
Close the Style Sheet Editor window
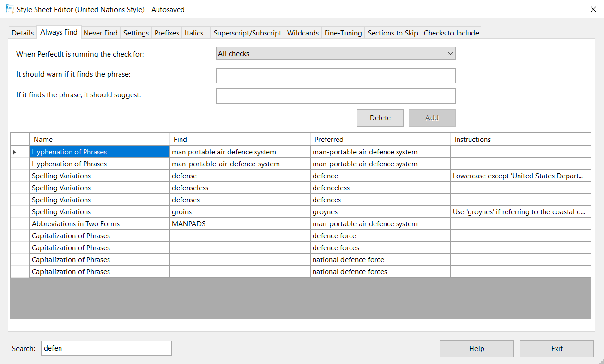coord(593,9)
